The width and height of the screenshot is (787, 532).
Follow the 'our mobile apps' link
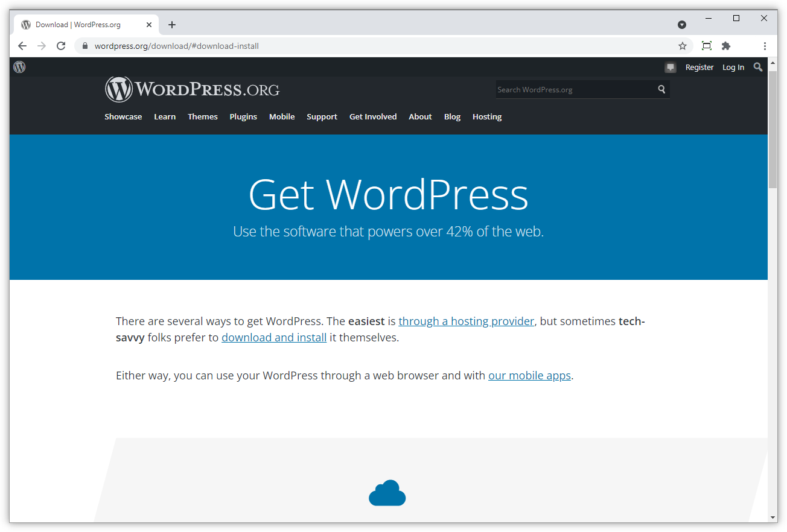[529, 375]
